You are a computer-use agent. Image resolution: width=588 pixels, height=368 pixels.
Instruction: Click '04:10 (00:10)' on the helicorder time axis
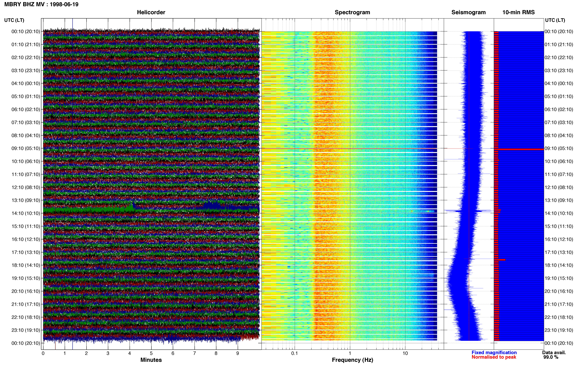tap(26, 83)
